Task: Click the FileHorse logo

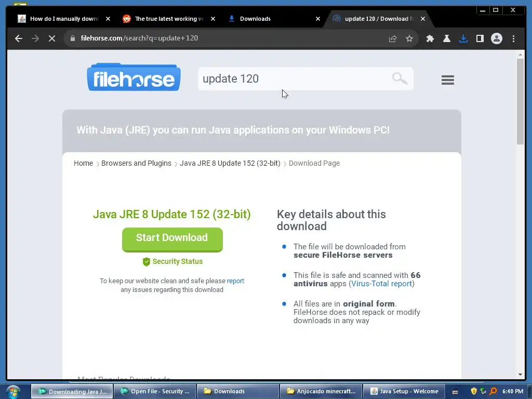Action: coord(134,77)
